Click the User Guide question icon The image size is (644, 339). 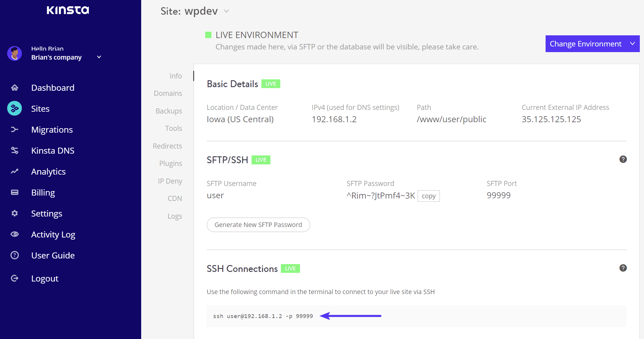tap(14, 255)
